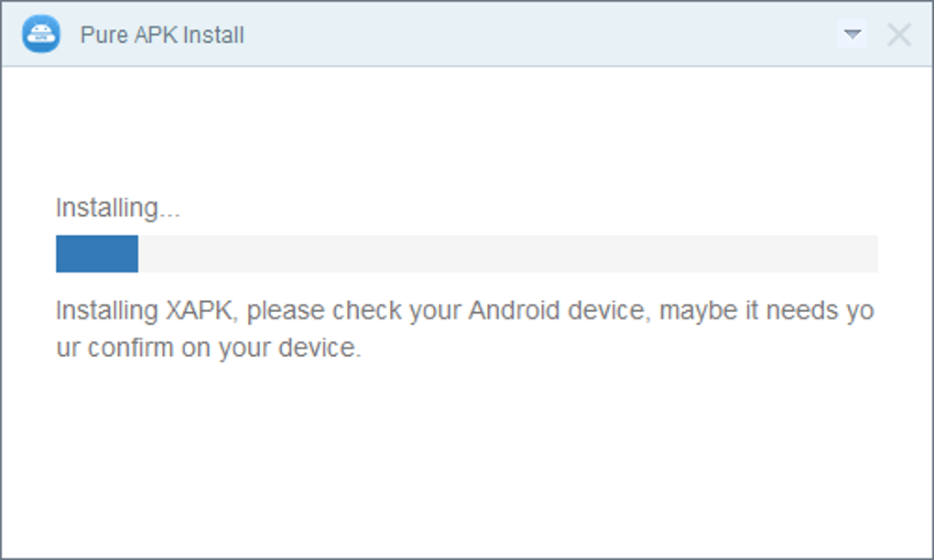Click the word "Installing" before XAPK
The height and width of the screenshot is (560, 934).
coord(107,311)
